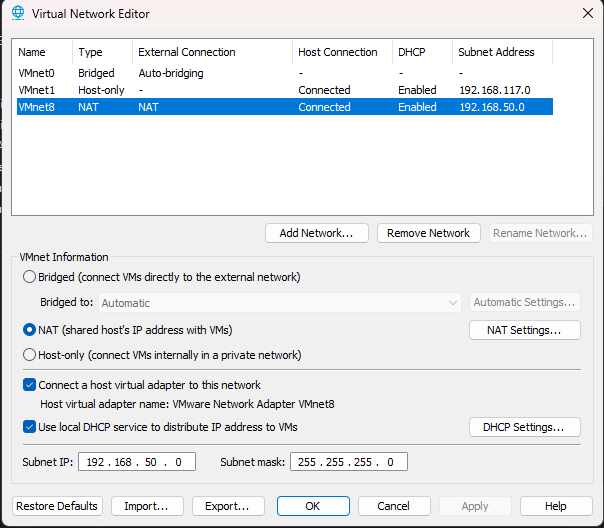This screenshot has height=528, width=604.
Task: Close the Virtual Network Editor dialog
Action: coord(586,13)
